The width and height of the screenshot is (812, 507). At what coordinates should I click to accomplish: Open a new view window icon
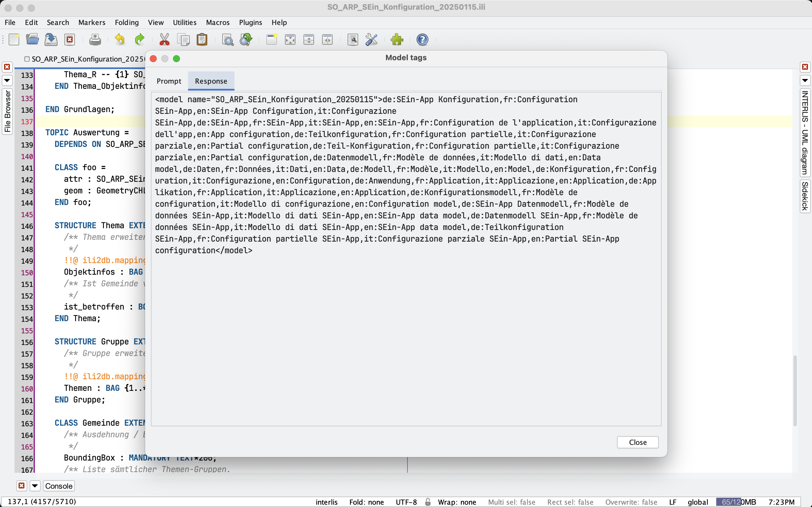click(271, 39)
